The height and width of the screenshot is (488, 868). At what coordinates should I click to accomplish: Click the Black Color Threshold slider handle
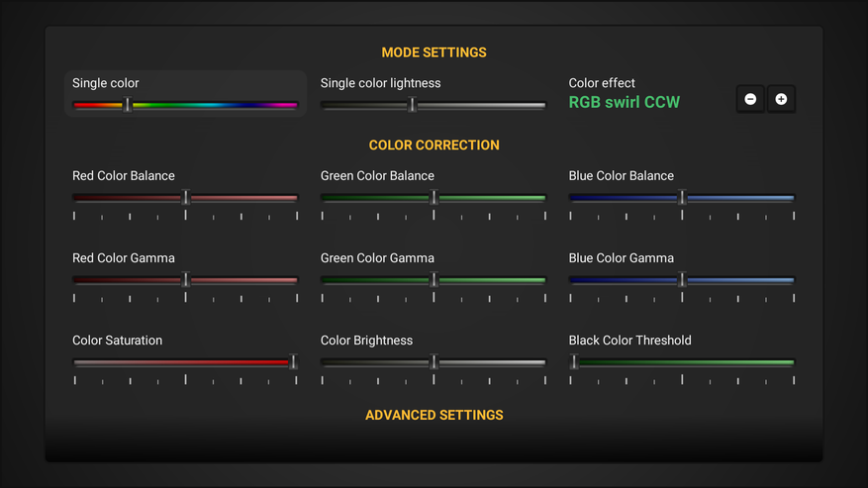click(x=574, y=362)
